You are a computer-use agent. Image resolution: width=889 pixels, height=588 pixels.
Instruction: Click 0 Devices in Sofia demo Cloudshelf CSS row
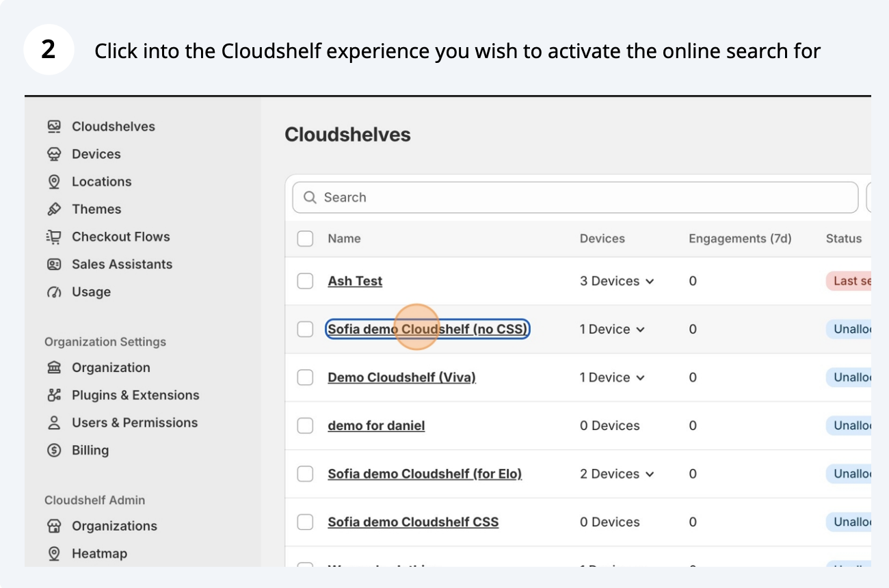point(610,522)
